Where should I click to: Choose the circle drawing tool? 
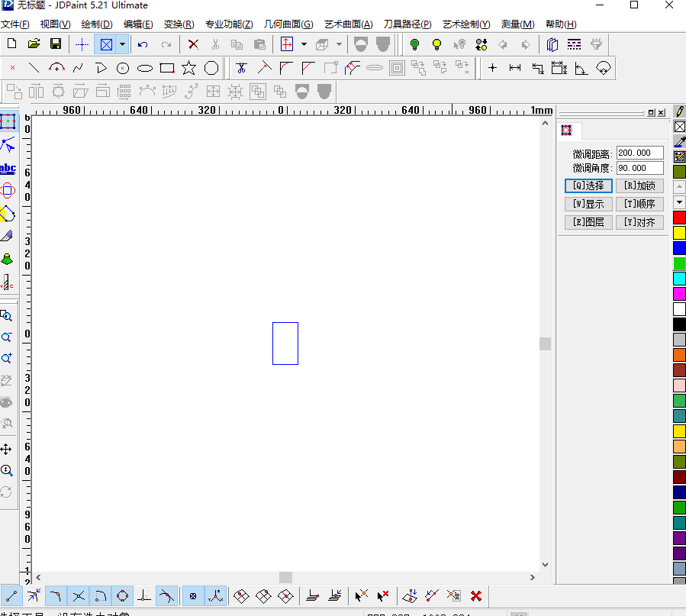123,68
